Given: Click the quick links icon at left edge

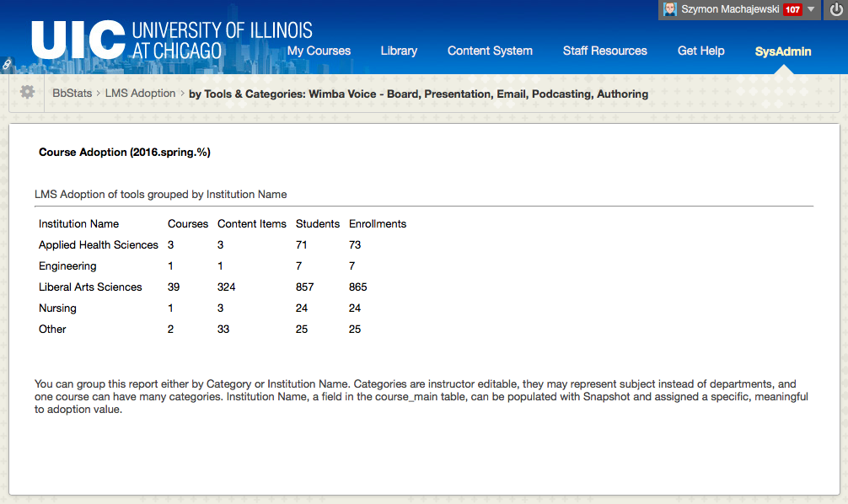Looking at the screenshot, I should pos(7,64).
